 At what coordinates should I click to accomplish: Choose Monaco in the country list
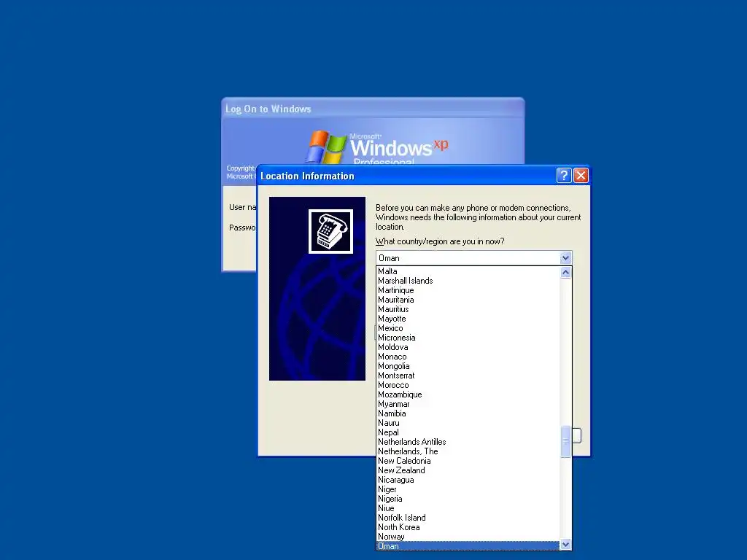click(x=468, y=357)
